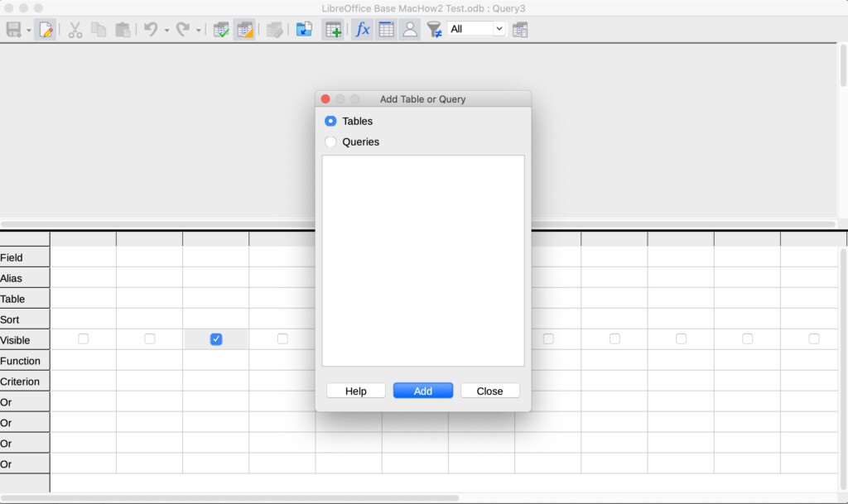Image resolution: width=848 pixels, height=504 pixels.
Task: Click the Save floppy disk icon
Action: (13, 29)
